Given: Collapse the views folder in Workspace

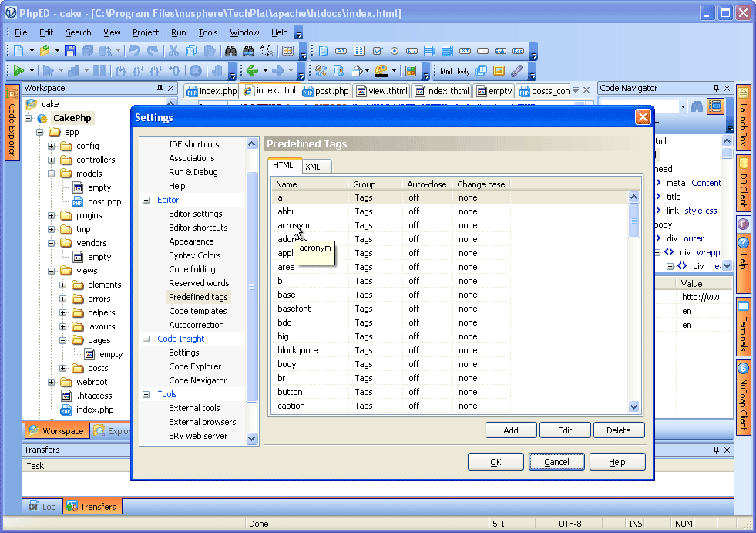Looking at the screenshot, I should coord(51,271).
